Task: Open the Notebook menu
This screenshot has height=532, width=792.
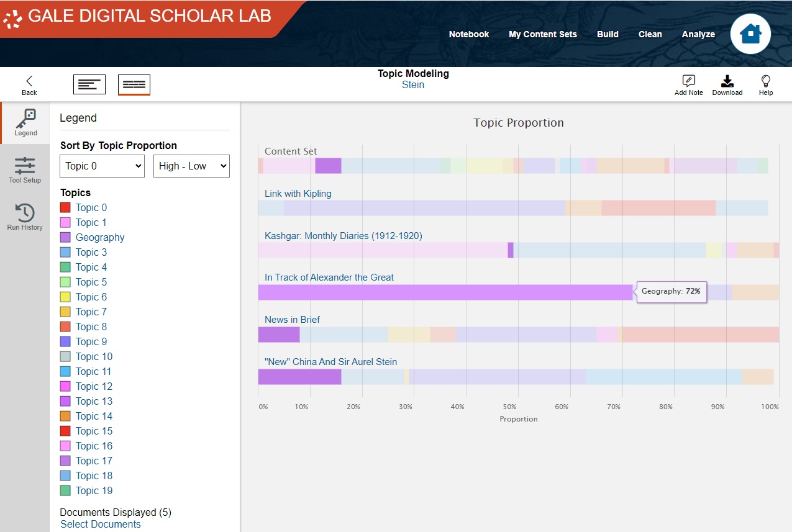Action: pyautogui.click(x=469, y=34)
